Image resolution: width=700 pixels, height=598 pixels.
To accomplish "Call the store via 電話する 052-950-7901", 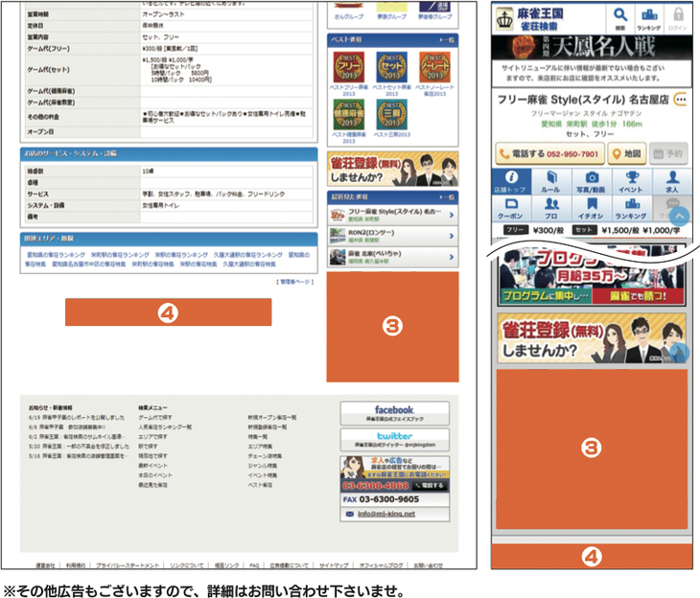I will pos(550,154).
